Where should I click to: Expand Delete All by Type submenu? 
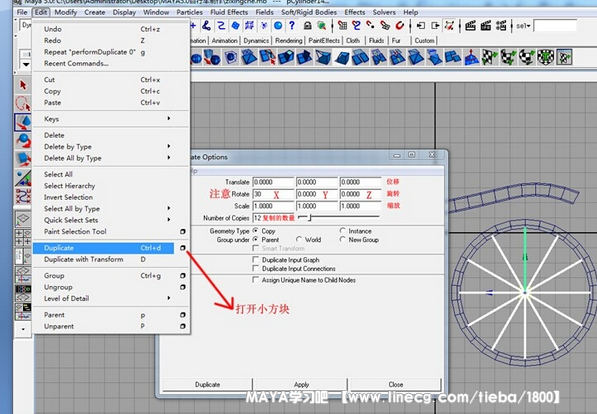click(169, 158)
